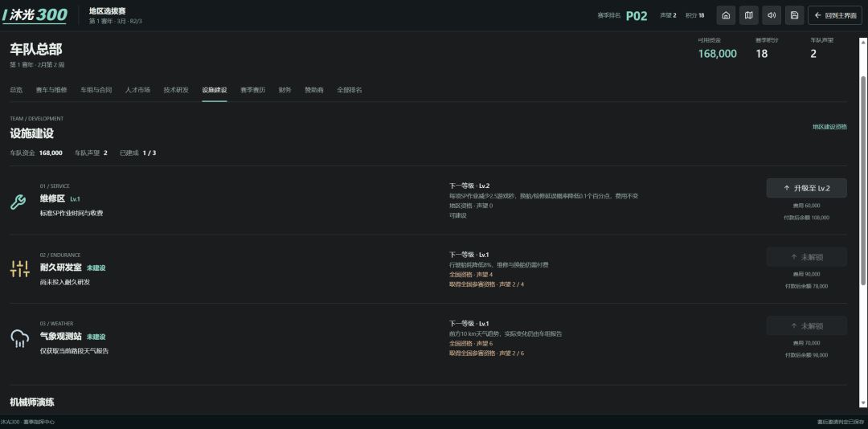Click the 车队总部 heading
This screenshot has height=429, width=868.
click(36, 50)
